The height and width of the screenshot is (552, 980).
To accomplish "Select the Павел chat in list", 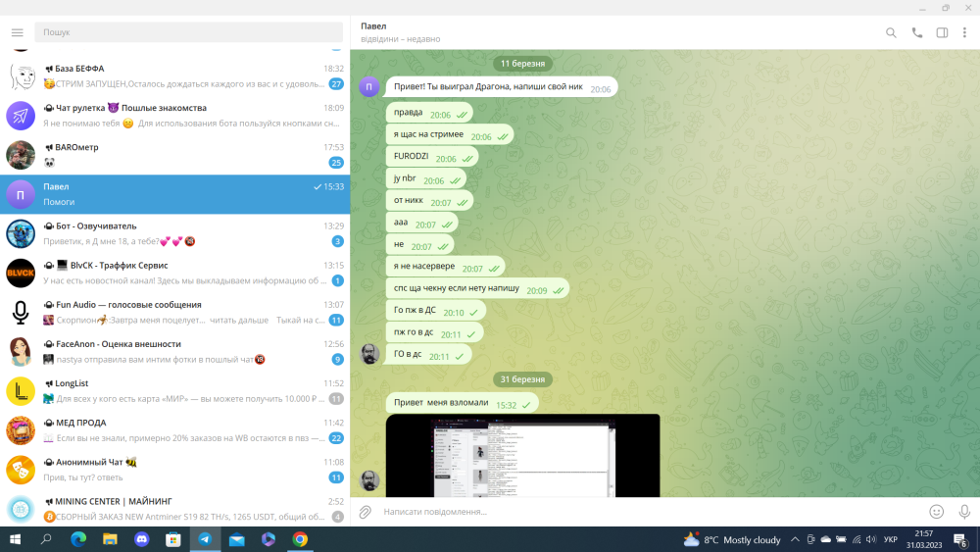I will pyautogui.click(x=175, y=194).
